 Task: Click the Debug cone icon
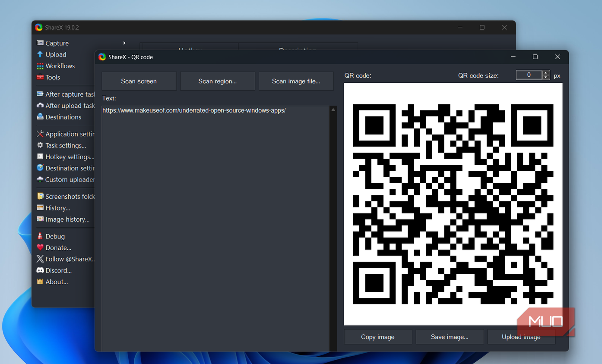coord(40,236)
